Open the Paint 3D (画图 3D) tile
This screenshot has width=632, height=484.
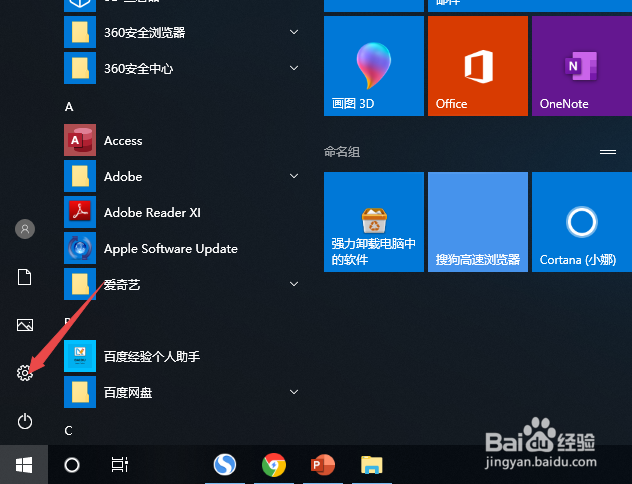point(374,66)
